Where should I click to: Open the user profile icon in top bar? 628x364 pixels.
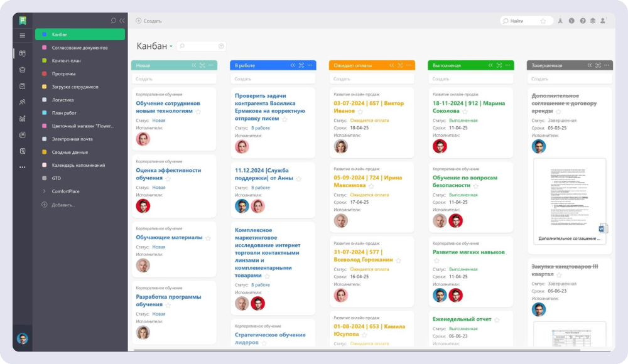pyautogui.click(x=603, y=21)
